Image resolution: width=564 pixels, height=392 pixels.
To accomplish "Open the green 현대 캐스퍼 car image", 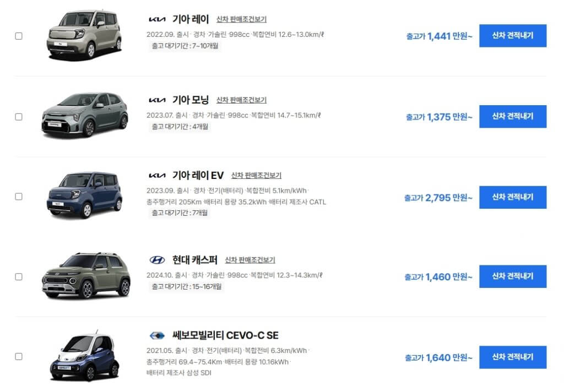I will point(86,276).
